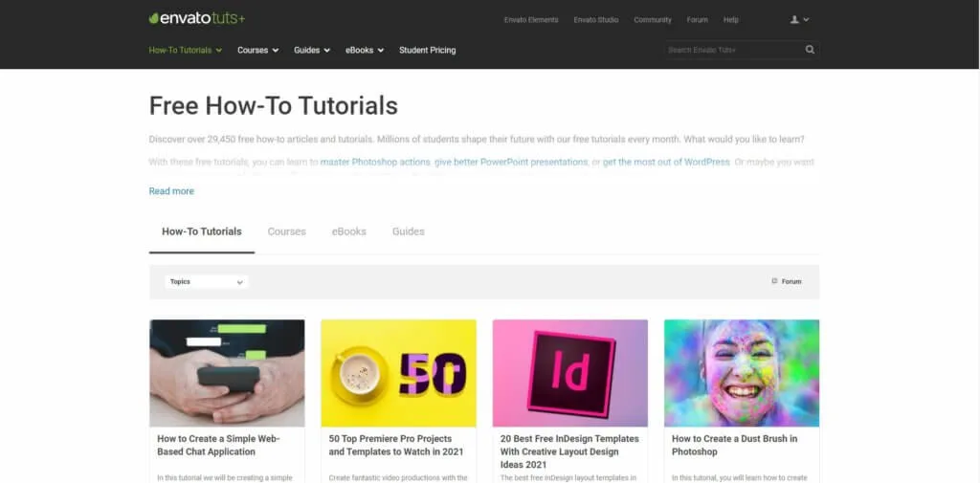This screenshot has width=980, height=483.
Task: Open the InDesign Id logo thumbnail
Action: click(x=570, y=373)
